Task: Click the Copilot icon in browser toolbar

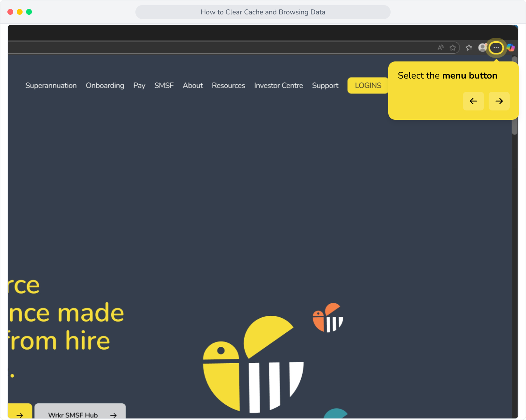Action: click(511, 47)
